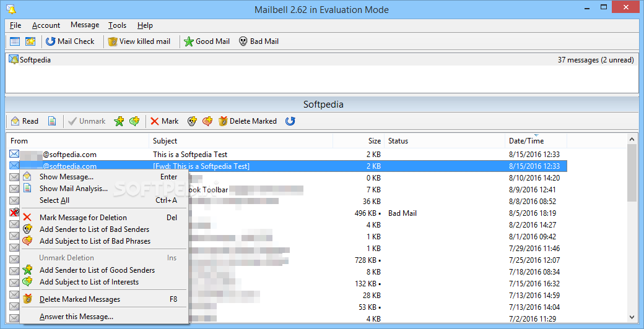Open the Help menu
This screenshot has width=644, height=329.
tap(145, 25)
